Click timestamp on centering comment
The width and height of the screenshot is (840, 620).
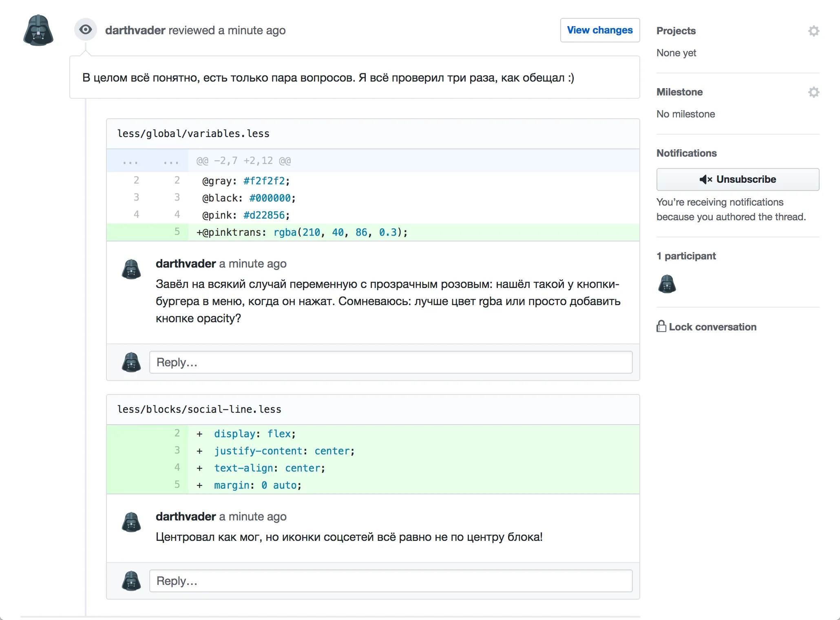click(x=253, y=517)
